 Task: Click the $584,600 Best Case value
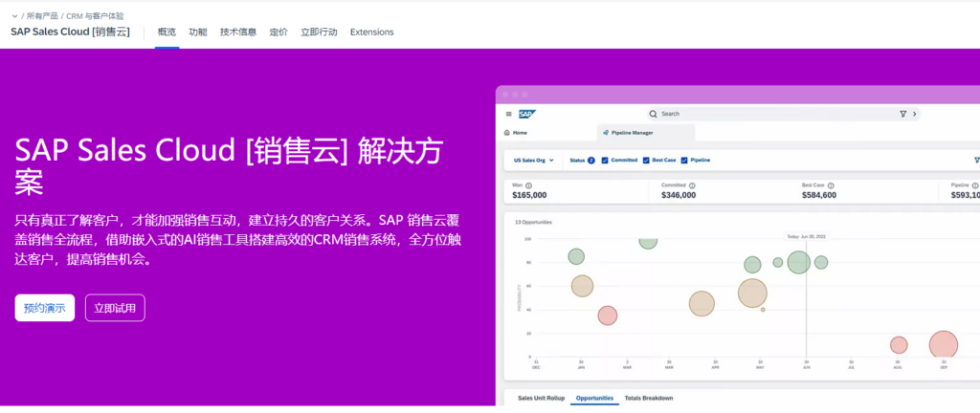(819, 195)
